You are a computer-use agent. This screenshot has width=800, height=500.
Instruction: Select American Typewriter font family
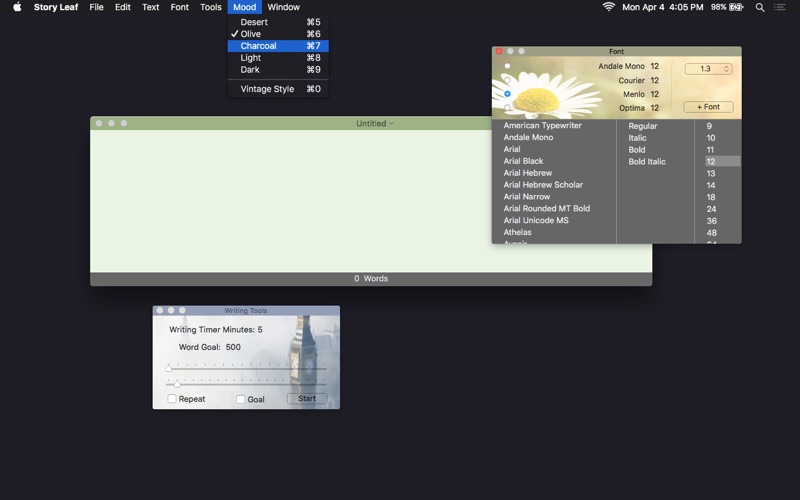point(542,125)
